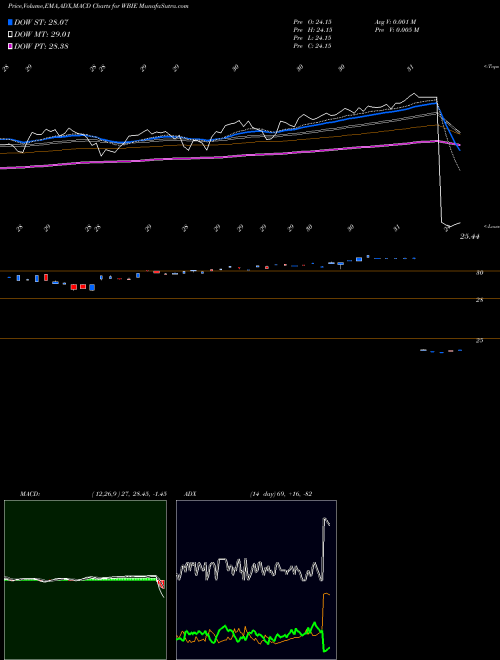This screenshot has width=500, height=660.
Task: Click the chart title mentioning MunafaSutra.com
Action: [98, 6]
